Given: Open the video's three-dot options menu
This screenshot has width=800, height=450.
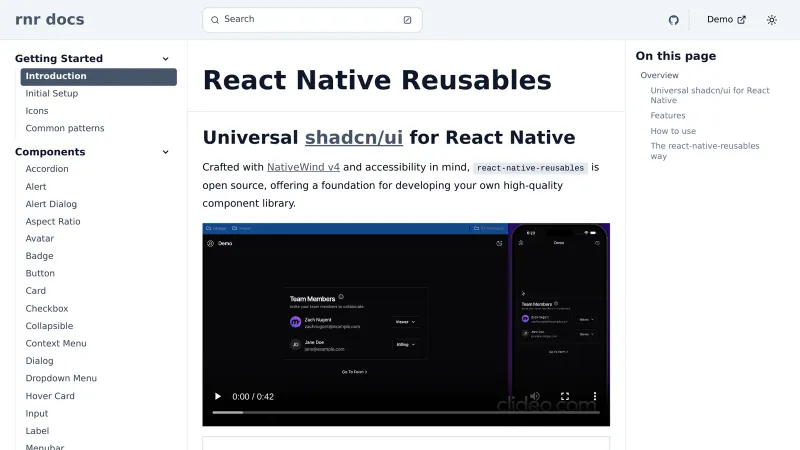Looking at the screenshot, I should coord(594,397).
